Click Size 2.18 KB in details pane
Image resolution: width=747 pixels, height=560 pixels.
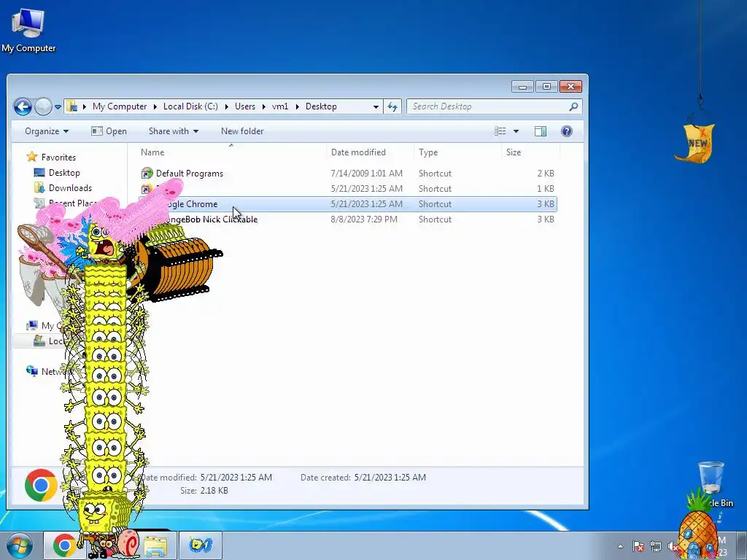tap(204, 491)
